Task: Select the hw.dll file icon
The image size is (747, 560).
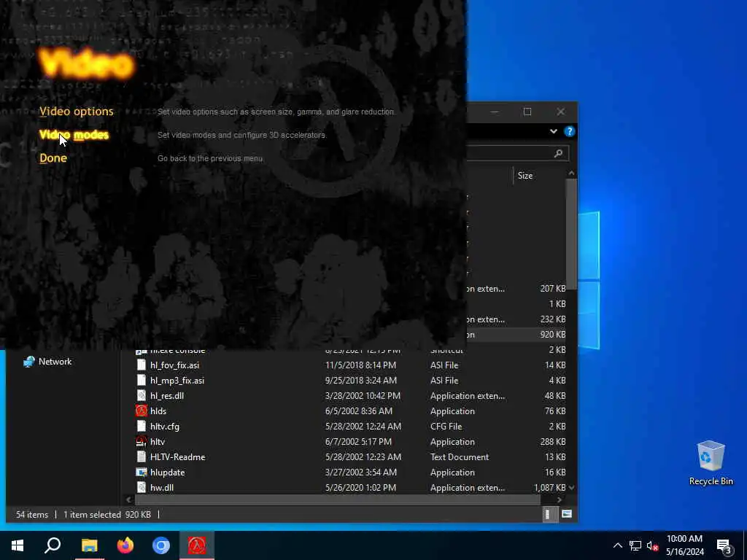Action: 142,487
